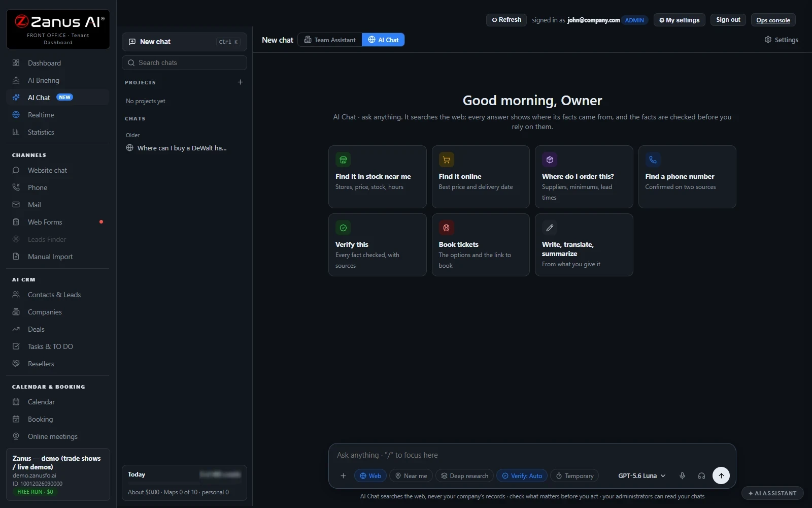Open the Ops console link

773,20
